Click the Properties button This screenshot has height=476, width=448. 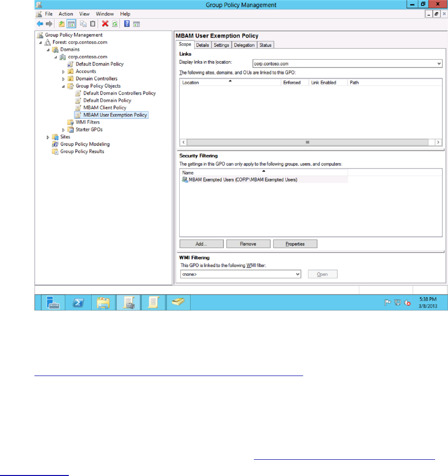pos(295,244)
